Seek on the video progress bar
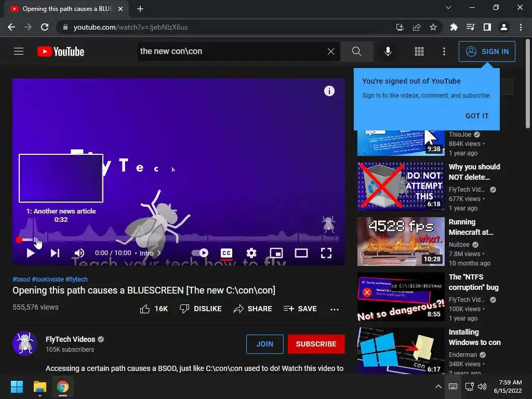The height and width of the screenshot is (399, 532). click(179, 240)
